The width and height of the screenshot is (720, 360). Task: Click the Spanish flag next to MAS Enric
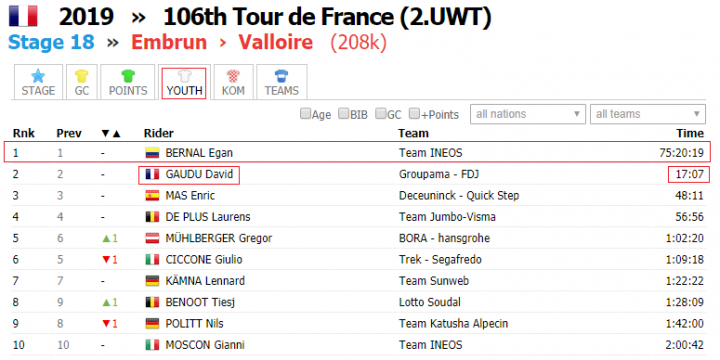point(152,196)
